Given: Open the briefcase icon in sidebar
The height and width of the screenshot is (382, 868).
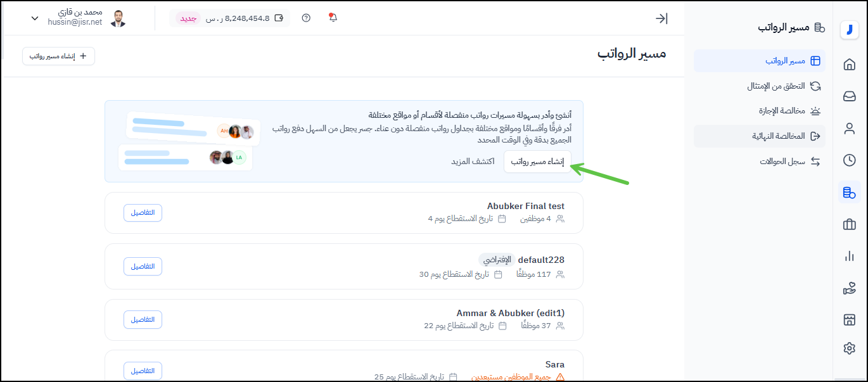Looking at the screenshot, I should pos(849,224).
